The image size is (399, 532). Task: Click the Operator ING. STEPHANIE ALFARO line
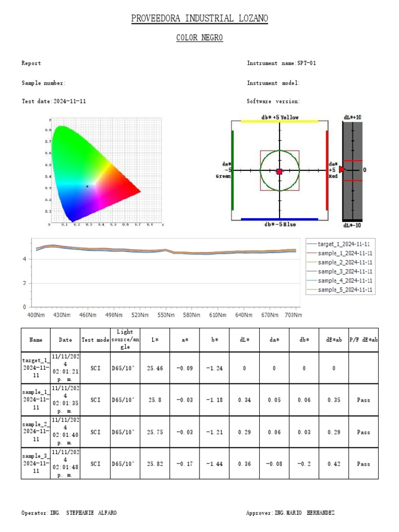click(69, 513)
